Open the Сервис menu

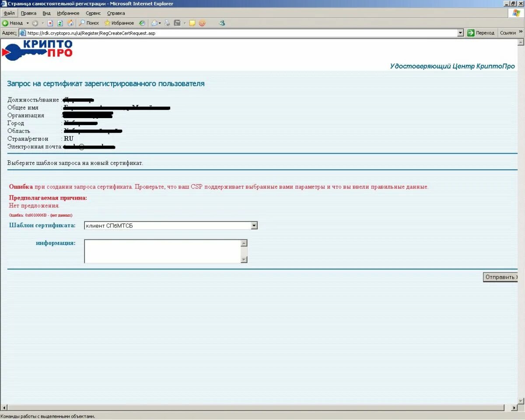point(93,13)
